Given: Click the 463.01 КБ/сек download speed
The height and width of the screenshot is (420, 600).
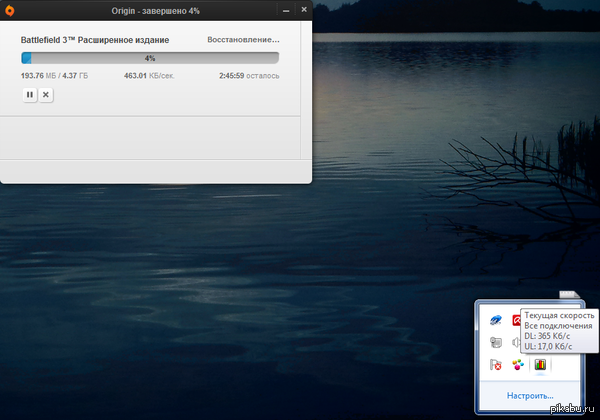Looking at the screenshot, I should (x=146, y=75).
